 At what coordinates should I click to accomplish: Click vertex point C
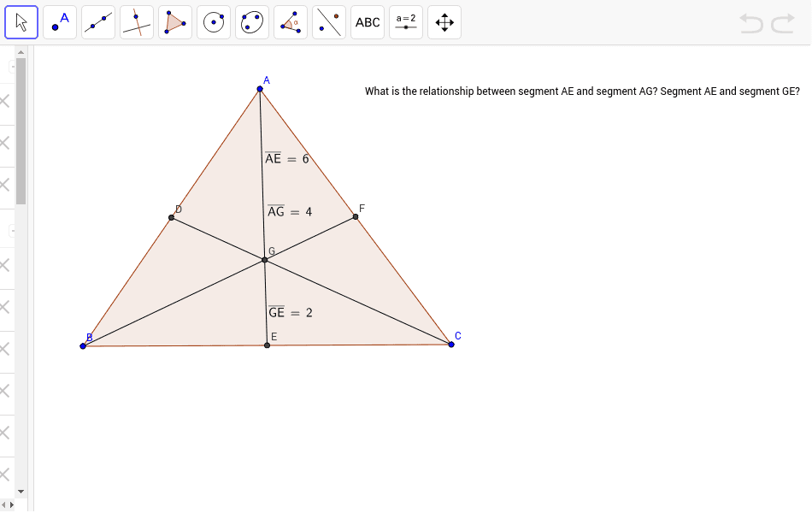click(451, 344)
